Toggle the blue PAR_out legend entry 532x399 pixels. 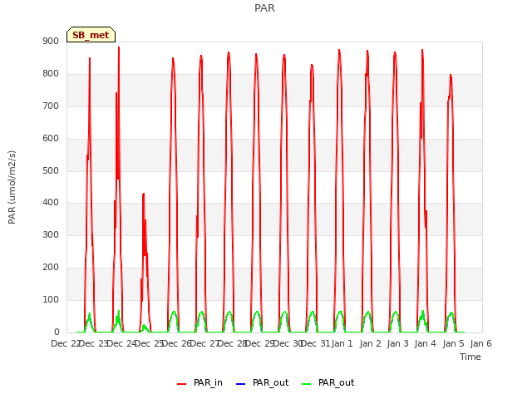click(262, 382)
